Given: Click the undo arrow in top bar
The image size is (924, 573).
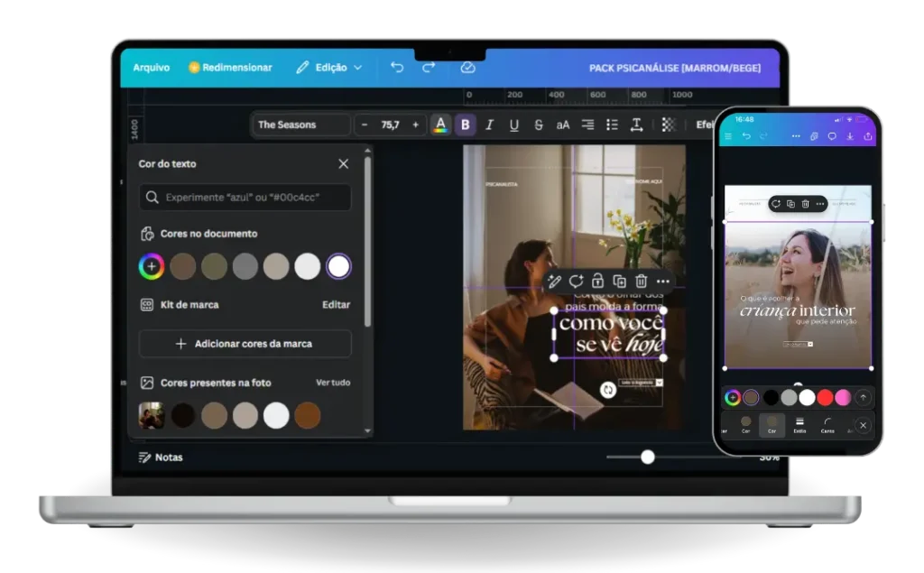Looking at the screenshot, I should coord(397,68).
